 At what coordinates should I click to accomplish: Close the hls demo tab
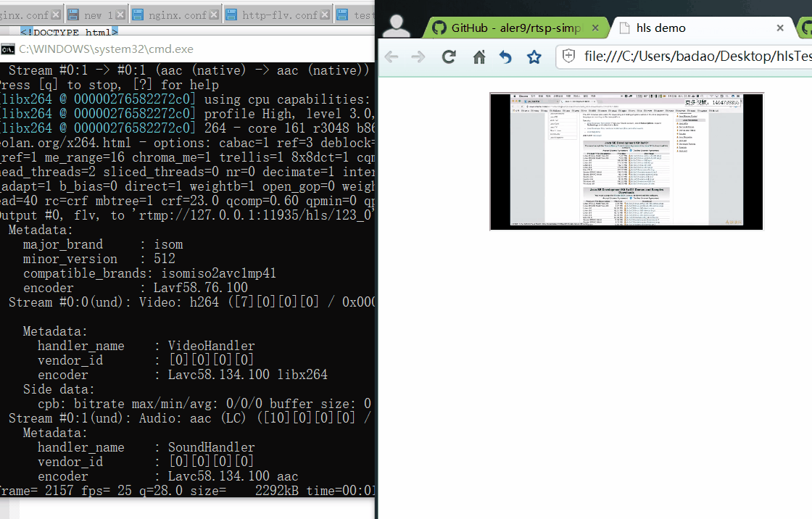(780, 28)
